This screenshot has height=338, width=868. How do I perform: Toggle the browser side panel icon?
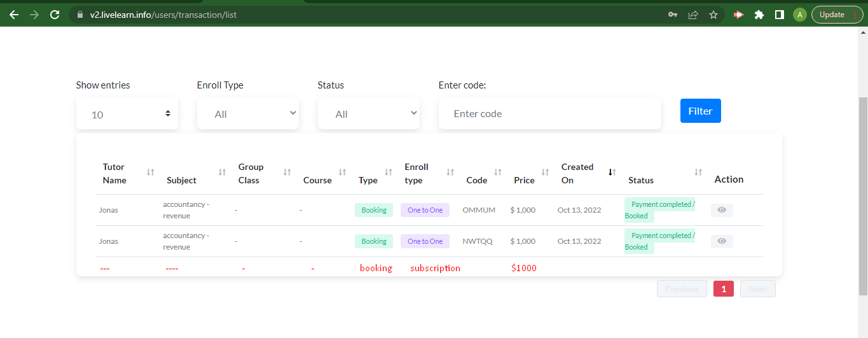click(x=780, y=15)
